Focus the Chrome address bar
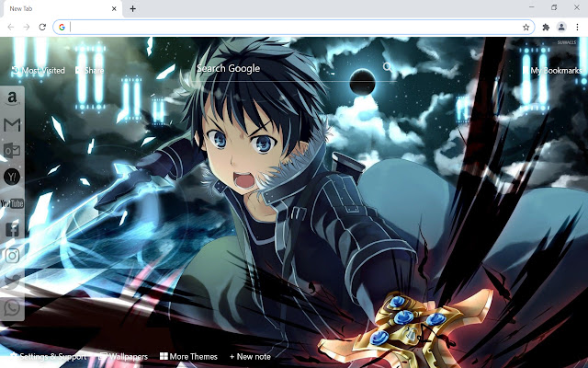This screenshot has width=588, height=368. pyautogui.click(x=294, y=27)
